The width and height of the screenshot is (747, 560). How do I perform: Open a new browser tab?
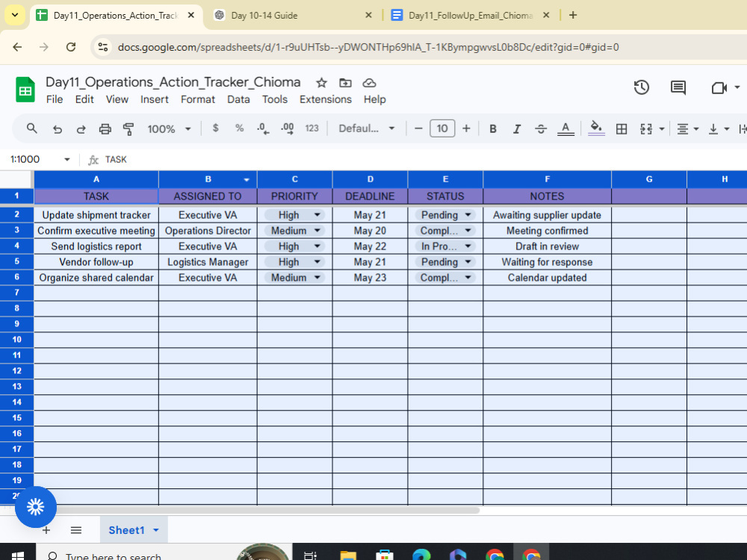[x=573, y=15]
